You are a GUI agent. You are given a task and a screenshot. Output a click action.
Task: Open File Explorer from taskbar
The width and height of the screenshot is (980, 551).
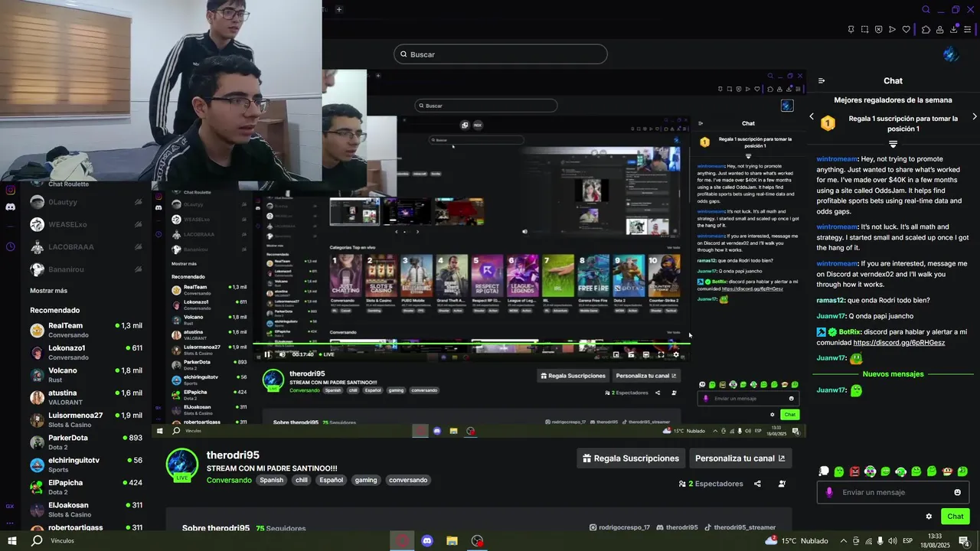point(452,541)
